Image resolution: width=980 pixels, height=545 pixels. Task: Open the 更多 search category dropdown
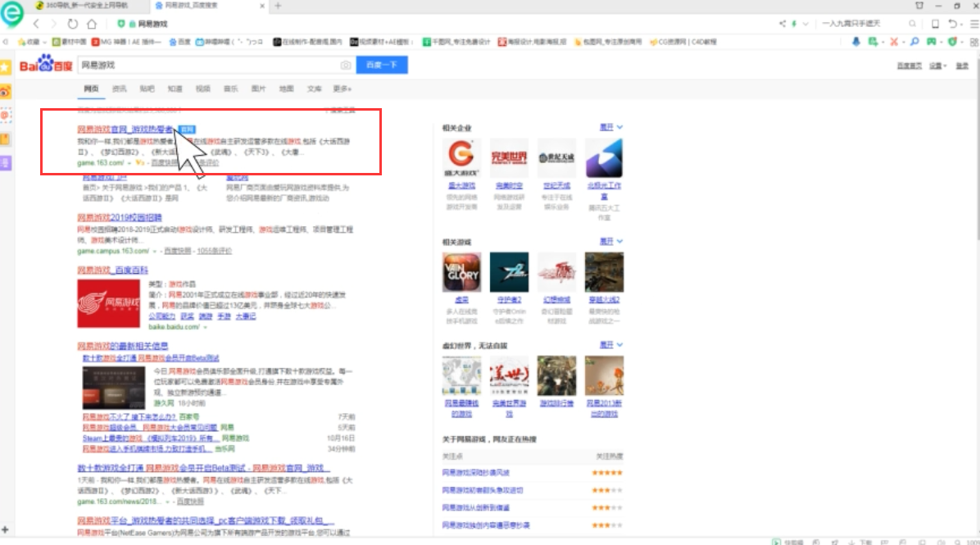(x=343, y=89)
